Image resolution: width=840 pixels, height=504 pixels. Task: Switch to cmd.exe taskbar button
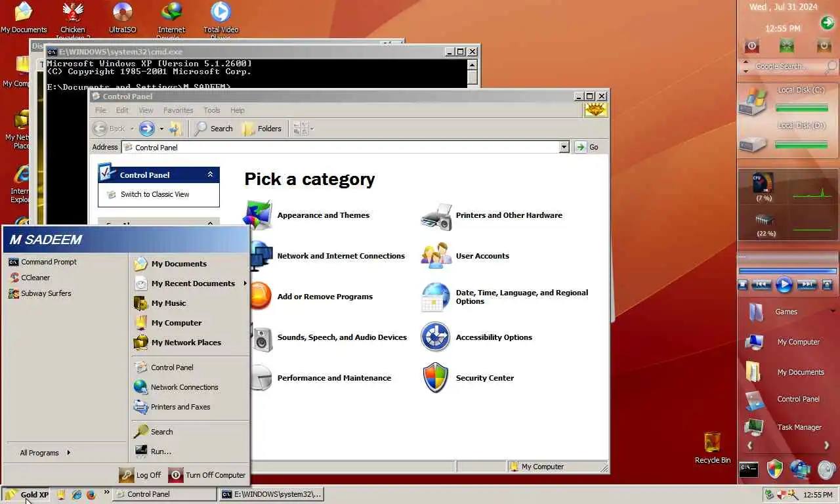(272, 494)
